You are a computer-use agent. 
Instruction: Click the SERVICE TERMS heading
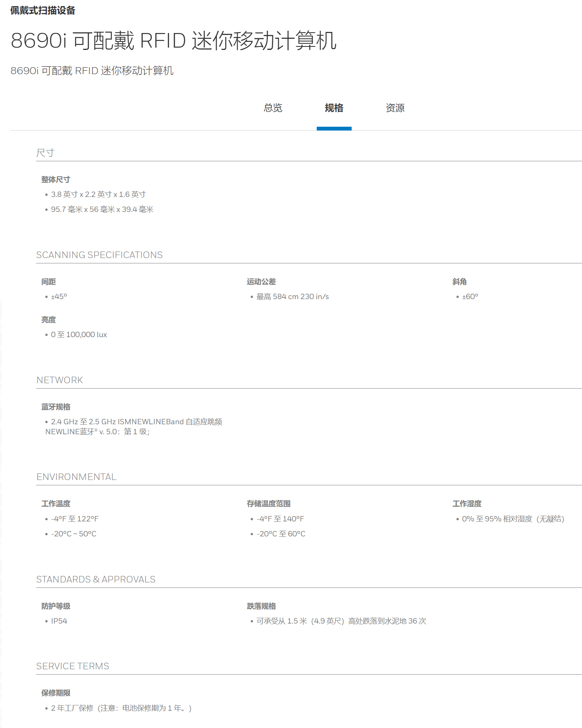[x=73, y=666]
